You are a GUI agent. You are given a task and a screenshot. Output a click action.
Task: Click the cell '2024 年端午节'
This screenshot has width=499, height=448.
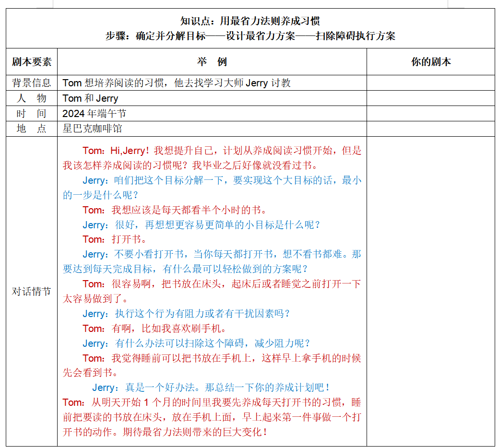coord(94,113)
